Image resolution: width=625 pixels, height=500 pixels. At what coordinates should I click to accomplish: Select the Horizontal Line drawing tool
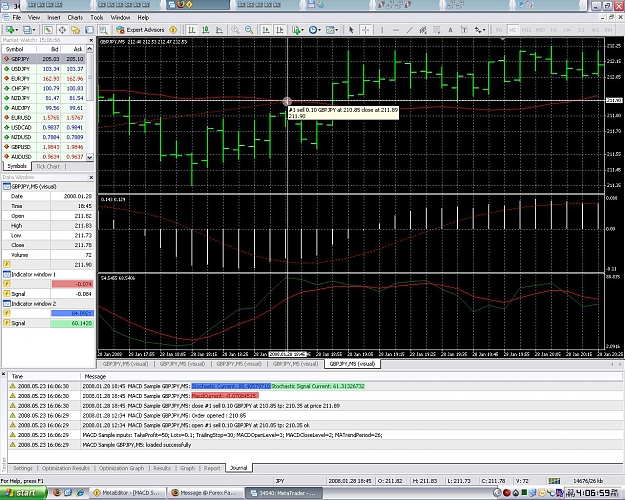point(396,30)
